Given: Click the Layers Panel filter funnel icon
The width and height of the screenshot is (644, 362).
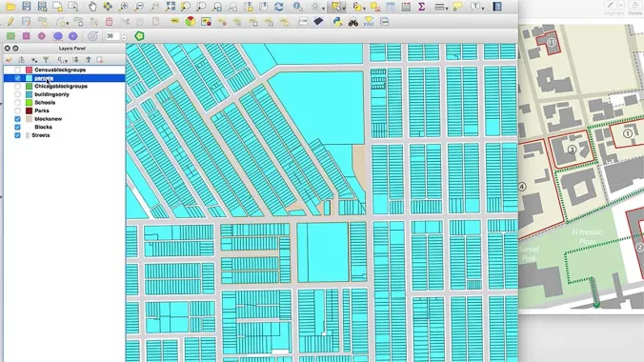Looking at the screenshot, I should click(x=46, y=60).
